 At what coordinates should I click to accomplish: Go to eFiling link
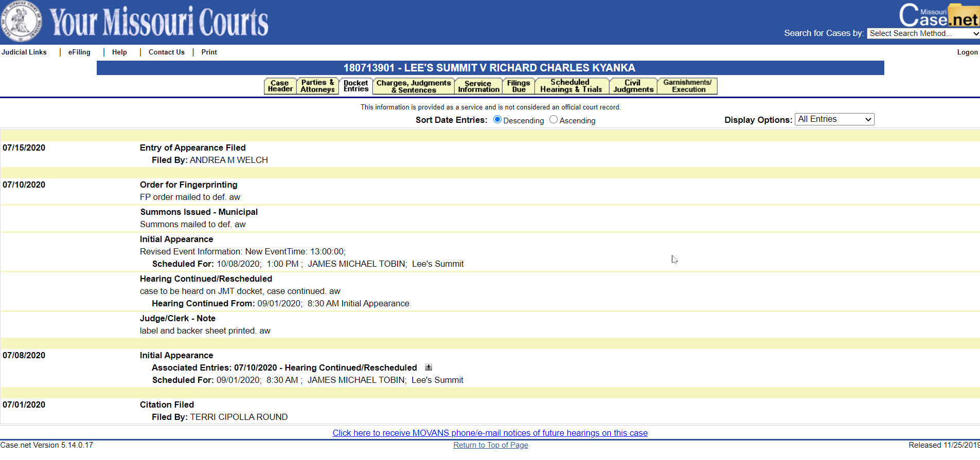click(x=79, y=52)
